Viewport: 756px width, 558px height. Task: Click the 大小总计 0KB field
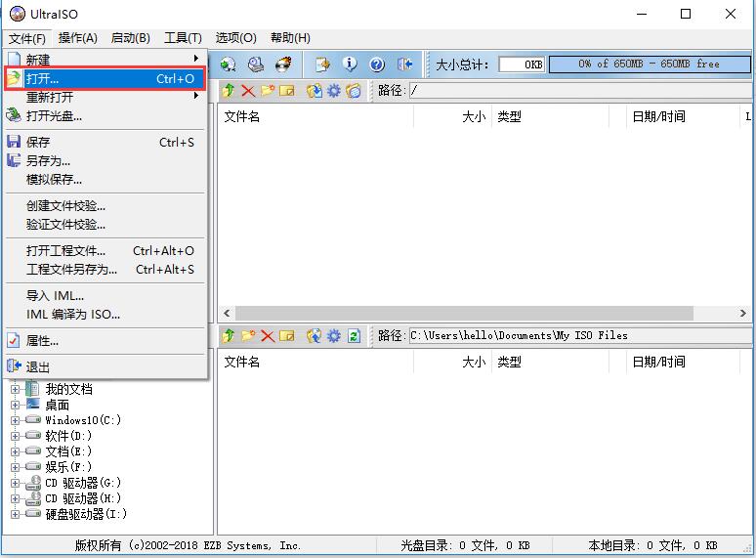tap(522, 64)
